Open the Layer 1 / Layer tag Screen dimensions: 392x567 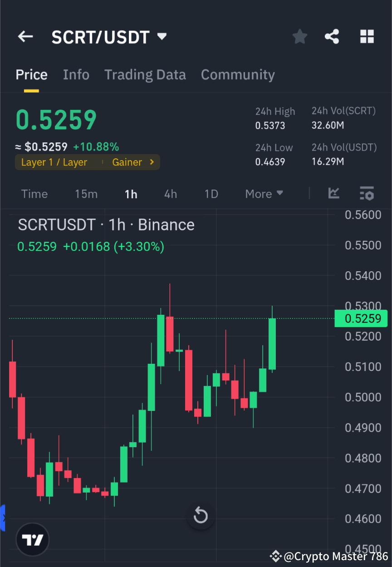(x=54, y=162)
